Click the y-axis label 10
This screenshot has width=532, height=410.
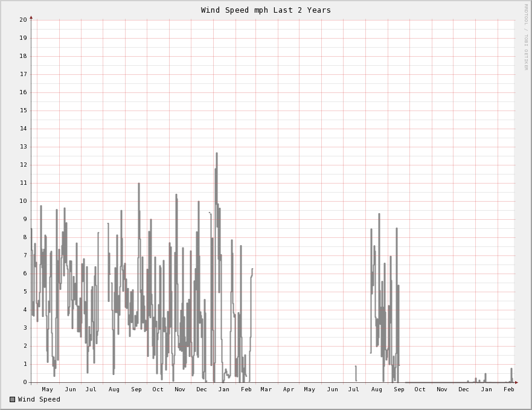pos(23,201)
